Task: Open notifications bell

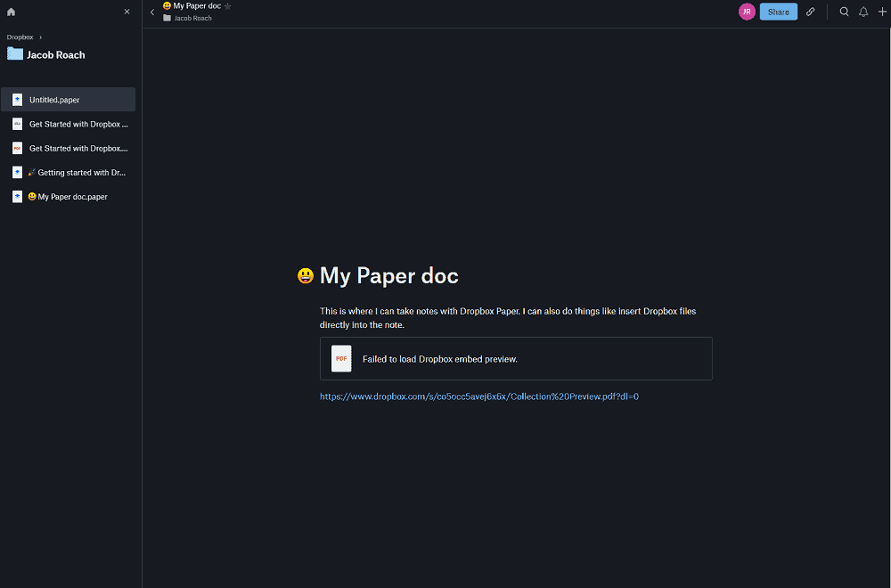Action: coord(863,12)
